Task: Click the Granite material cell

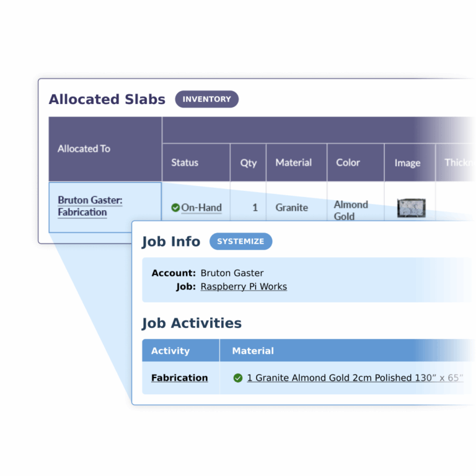Action: coord(291,208)
